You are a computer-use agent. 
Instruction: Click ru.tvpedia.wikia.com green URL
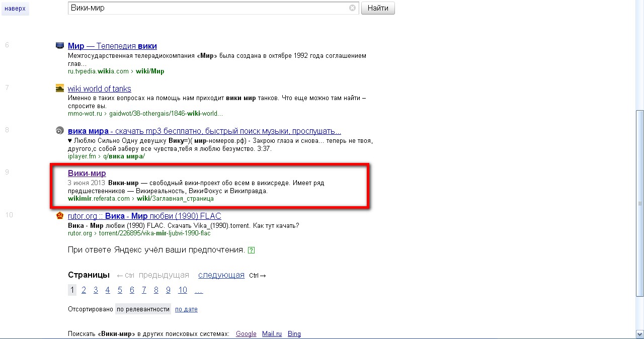pos(99,71)
